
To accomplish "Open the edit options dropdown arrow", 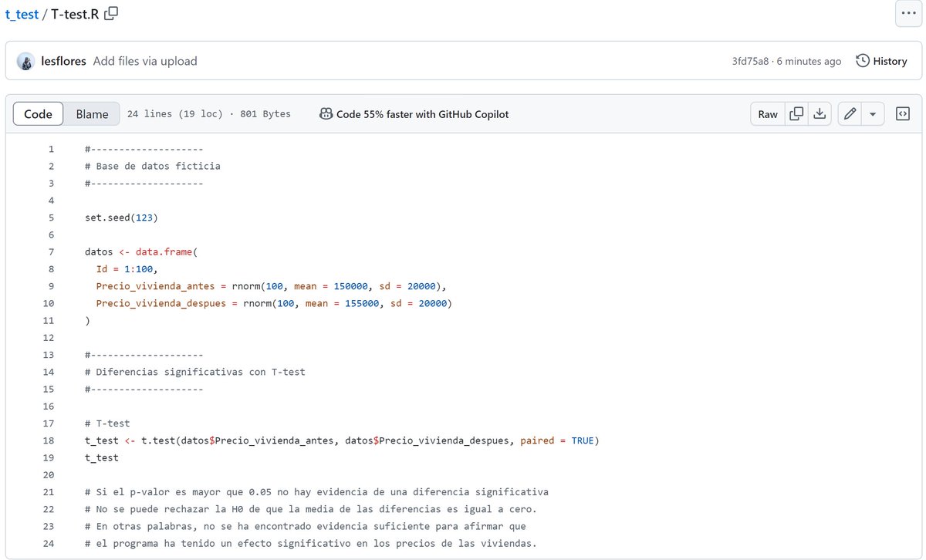I will point(874,113).
